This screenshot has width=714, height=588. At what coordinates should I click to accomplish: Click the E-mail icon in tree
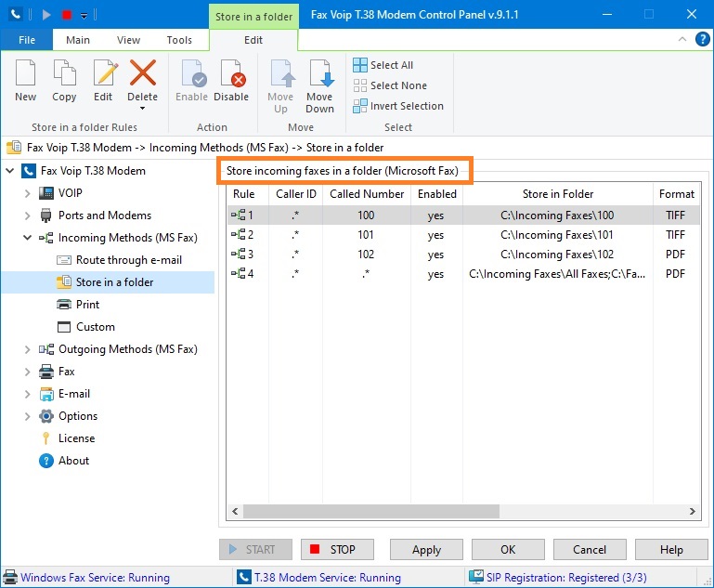click(x=46, y=394)
